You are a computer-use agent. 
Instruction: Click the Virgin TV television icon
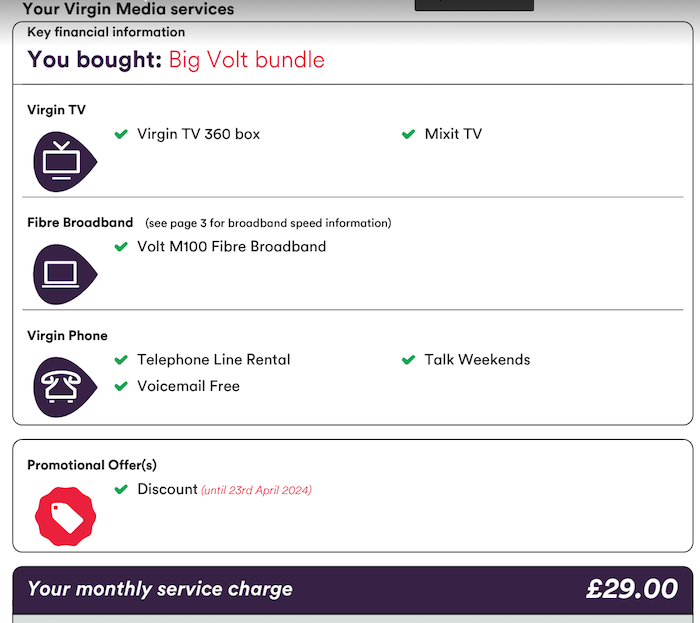coord(65,162)
